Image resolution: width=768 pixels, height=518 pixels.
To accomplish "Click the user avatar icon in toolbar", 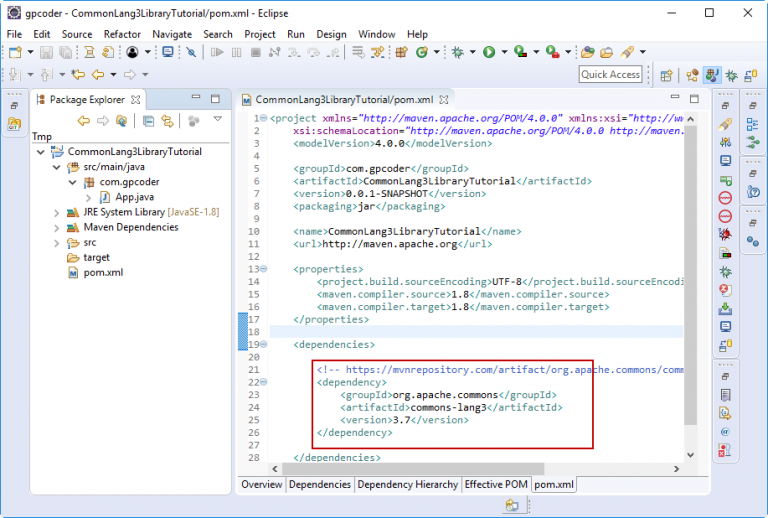I will coord(132,52).
